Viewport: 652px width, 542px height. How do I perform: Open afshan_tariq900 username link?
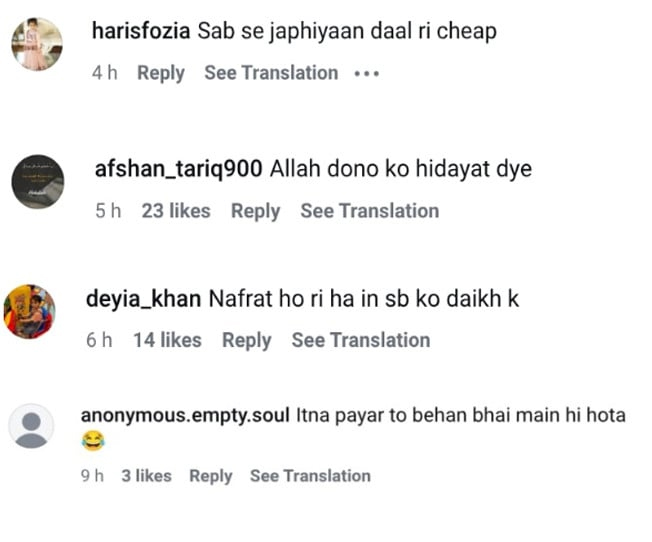click(x=178, y=169)
